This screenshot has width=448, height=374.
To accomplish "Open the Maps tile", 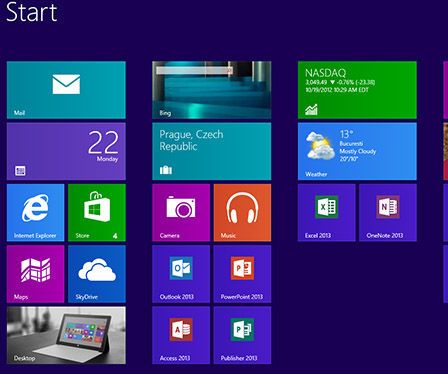I will click(x=35, y=274).
